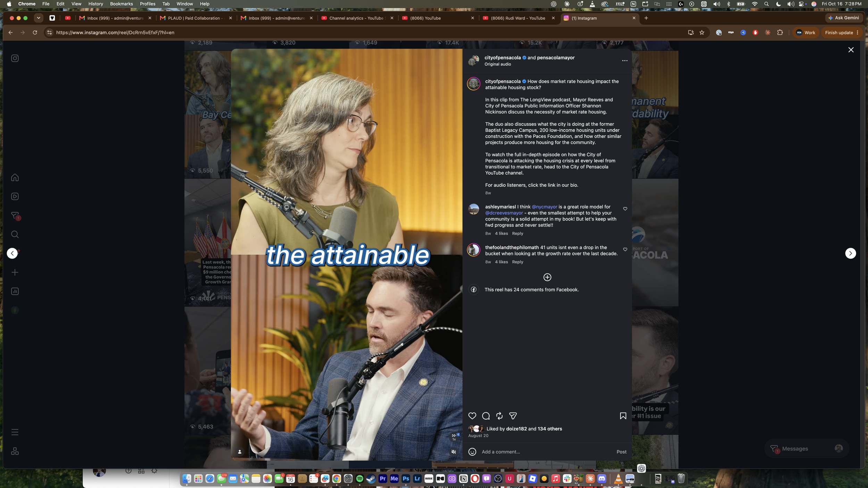The image size is (868, 488).
Task: Save the reel with bookmark icon
Action: click(x=623, y=416)
